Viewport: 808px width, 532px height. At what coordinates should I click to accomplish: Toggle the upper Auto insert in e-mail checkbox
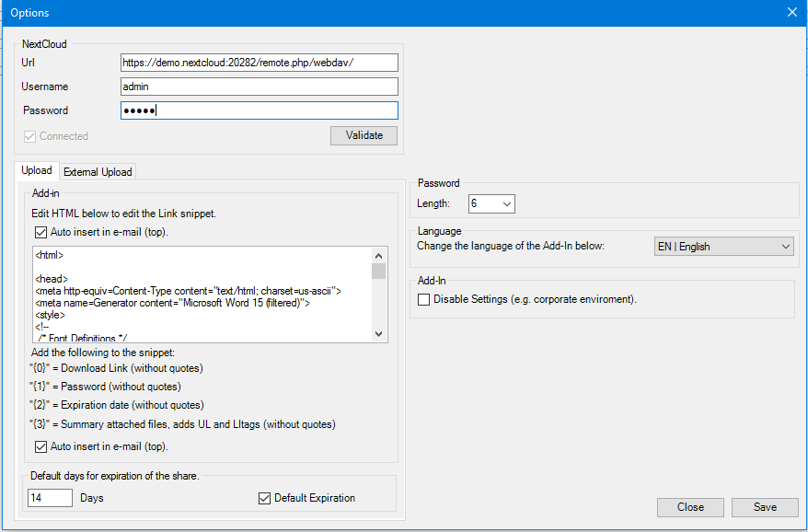point(40,233)
